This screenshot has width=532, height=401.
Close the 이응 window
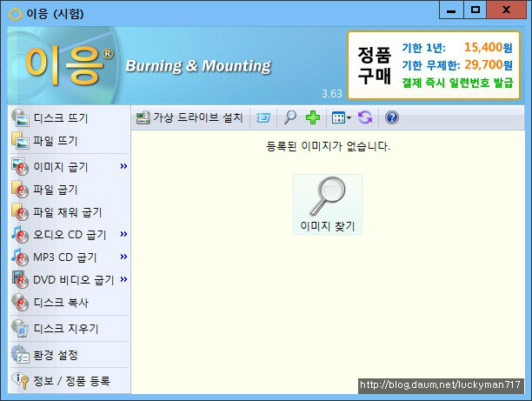click(506, 10)
